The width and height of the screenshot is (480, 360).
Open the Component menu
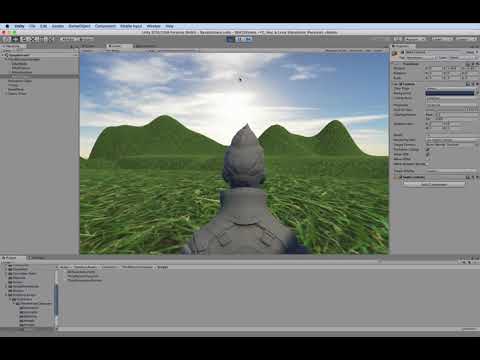[x=105, y=26]
